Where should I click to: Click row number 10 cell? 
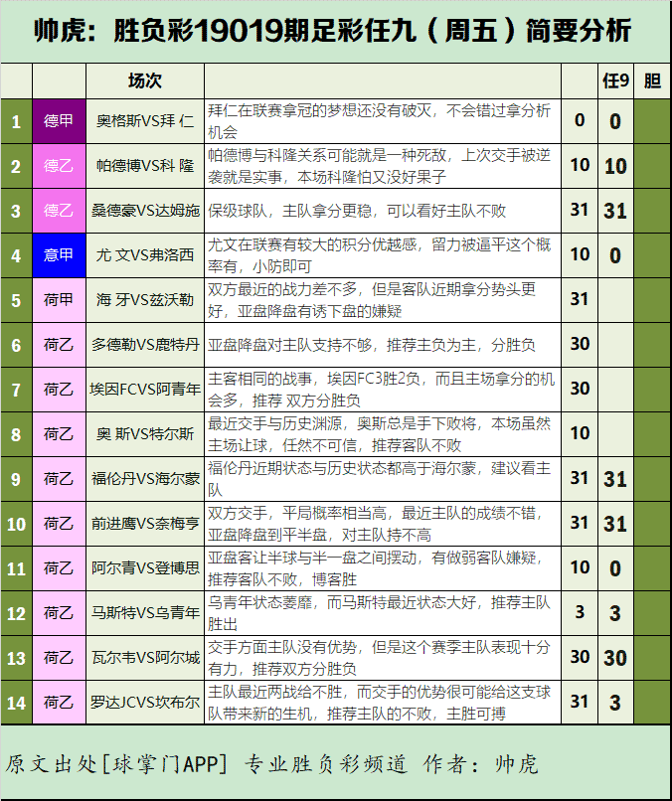[16, 524]
